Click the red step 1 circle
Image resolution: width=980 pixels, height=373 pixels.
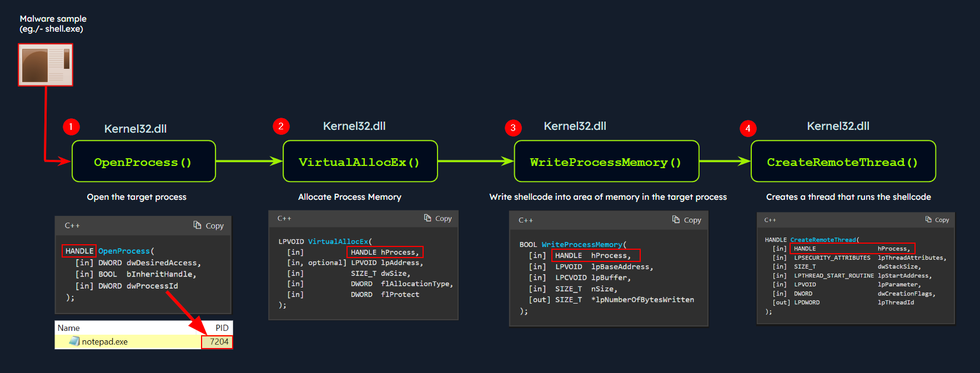click(71, 127)
